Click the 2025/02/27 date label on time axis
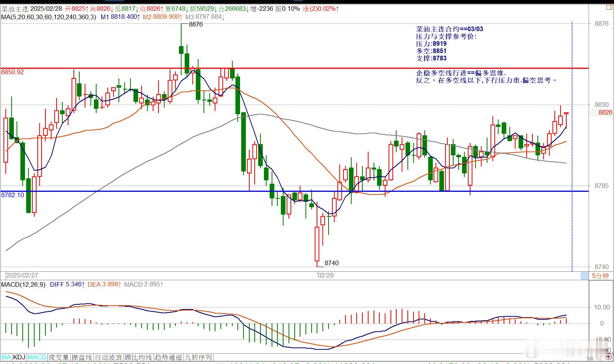The width and height of the screenshot is (614, 364). 22,276
